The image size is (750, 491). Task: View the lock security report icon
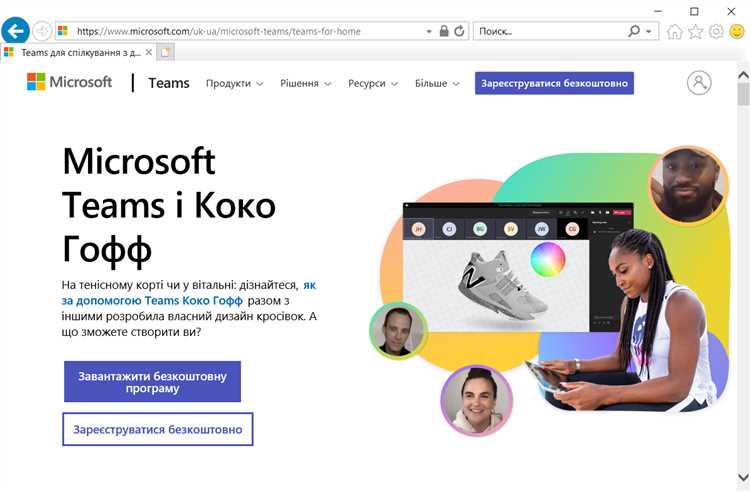tap(444, 31)
